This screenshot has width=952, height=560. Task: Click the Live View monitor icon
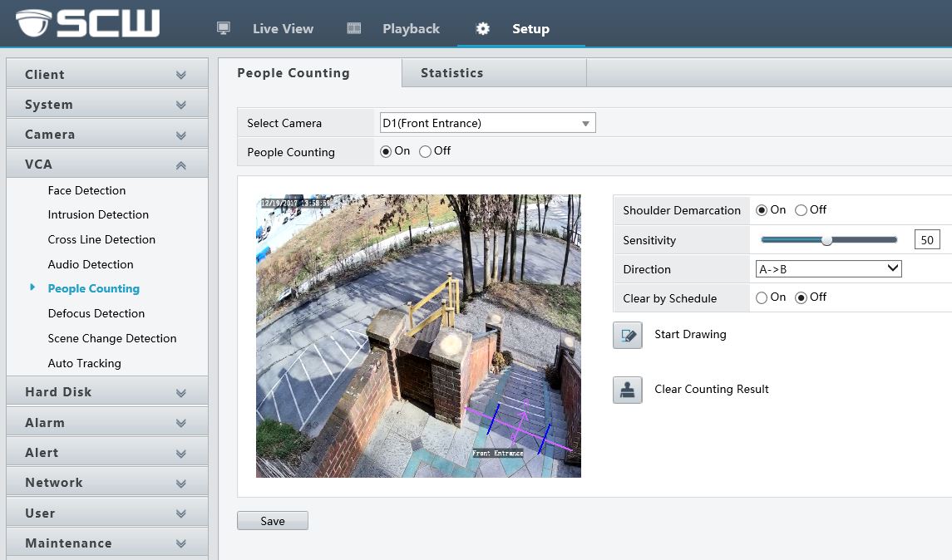click(x=223, y=28)
